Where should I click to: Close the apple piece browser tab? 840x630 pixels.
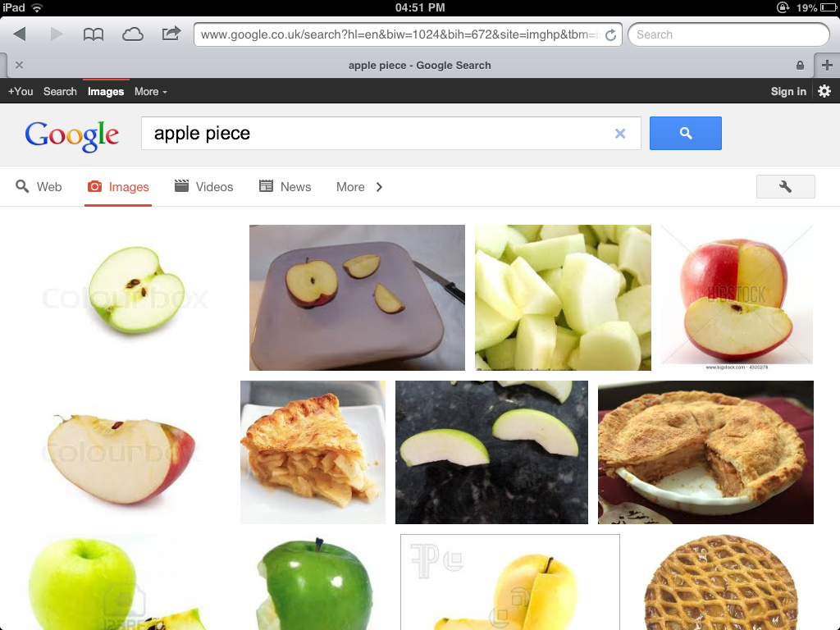tap(20, 65)
